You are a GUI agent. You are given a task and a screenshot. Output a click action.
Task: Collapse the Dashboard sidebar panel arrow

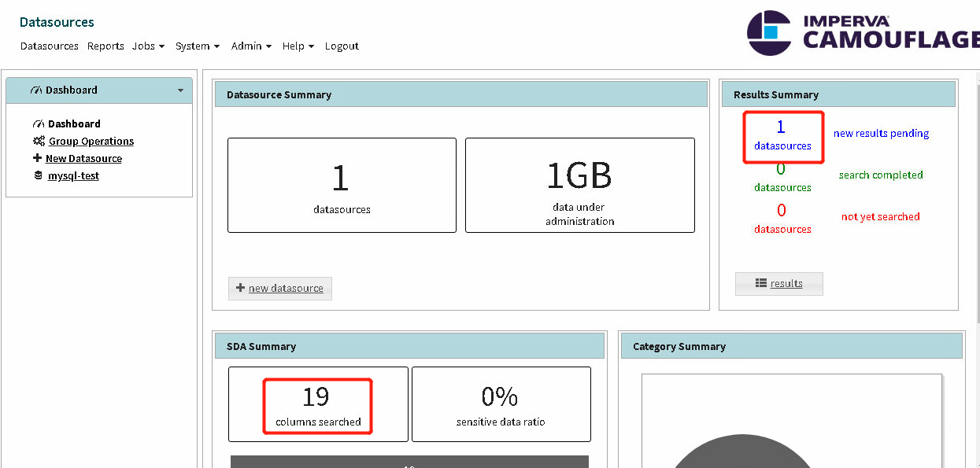[180, 90]
